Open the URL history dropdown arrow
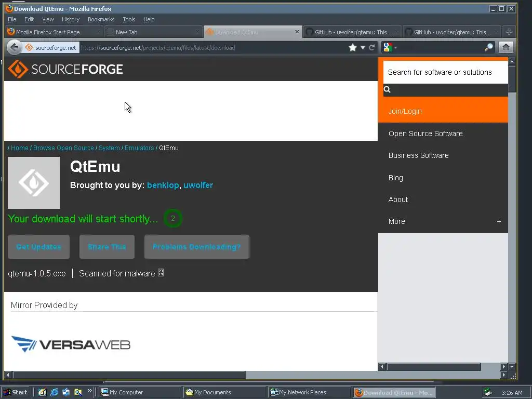This screenshot has width=532, height=399. [363, 47]
